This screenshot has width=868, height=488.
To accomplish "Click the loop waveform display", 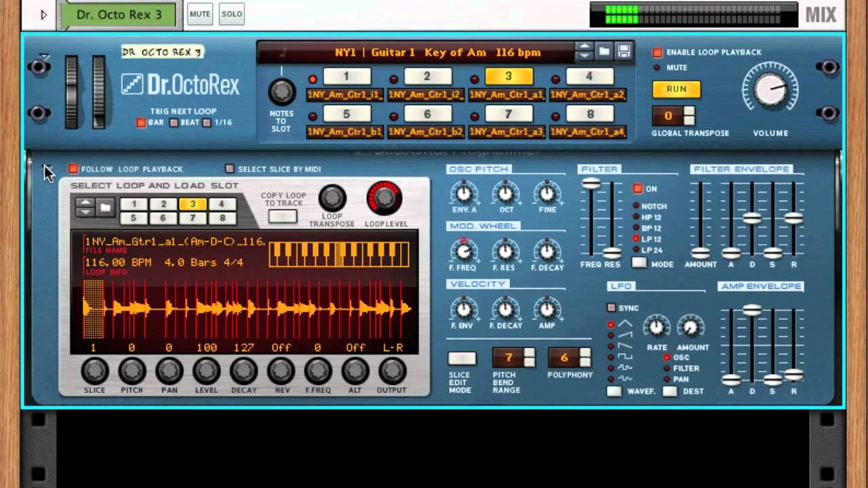I will (246, 309).
